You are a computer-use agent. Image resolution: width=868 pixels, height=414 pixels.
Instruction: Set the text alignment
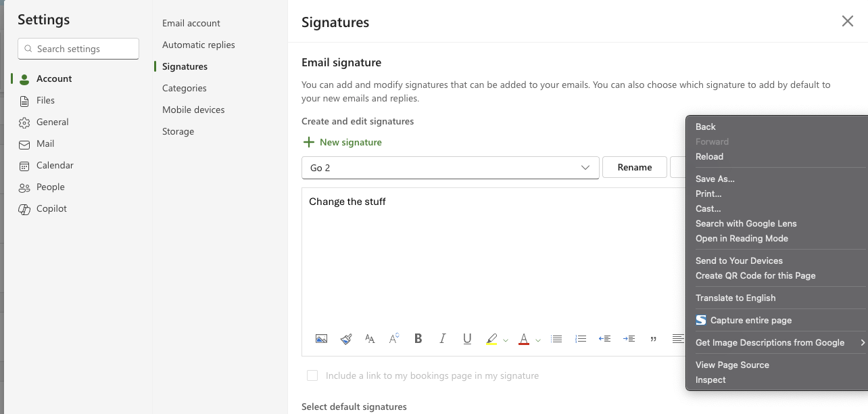tap(678, 339)
